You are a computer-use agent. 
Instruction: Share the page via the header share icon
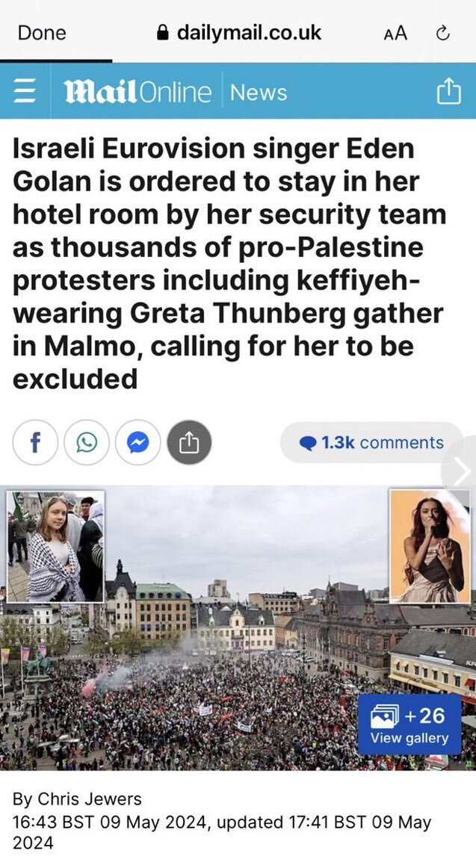[449, 91]
